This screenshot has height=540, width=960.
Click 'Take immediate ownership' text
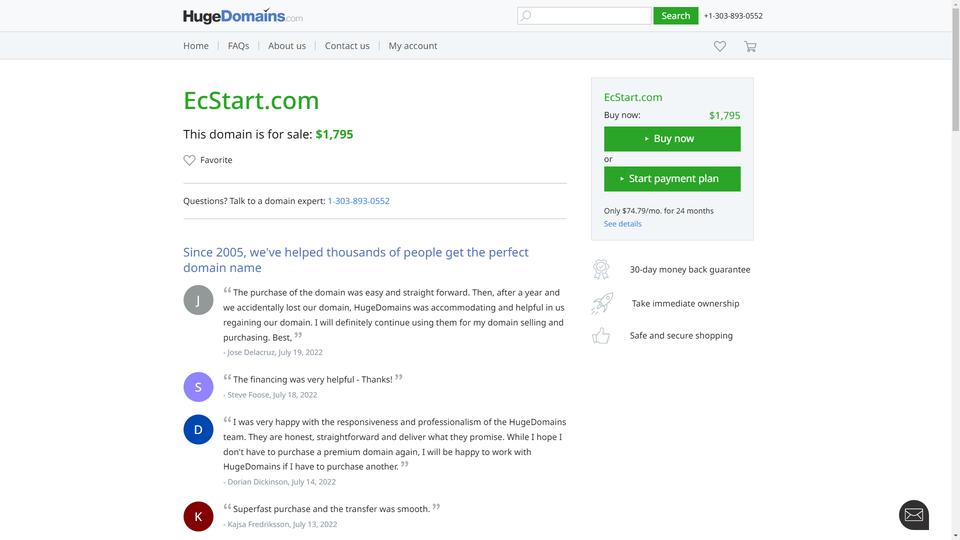click(685, 303)
